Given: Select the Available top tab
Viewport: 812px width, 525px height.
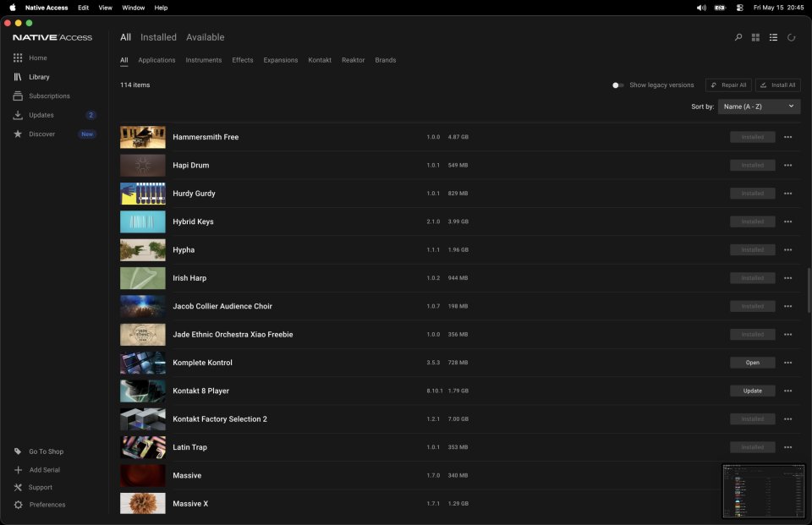Looking at the screenshot, I should pos(205,37).
